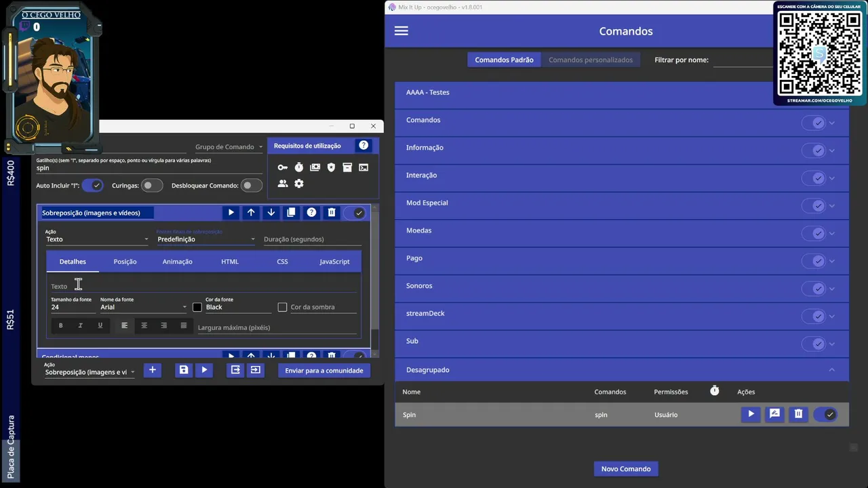This screenshot has height=488, width=868.
Task: Edit the Spin command chat icon
Action: 774,414
